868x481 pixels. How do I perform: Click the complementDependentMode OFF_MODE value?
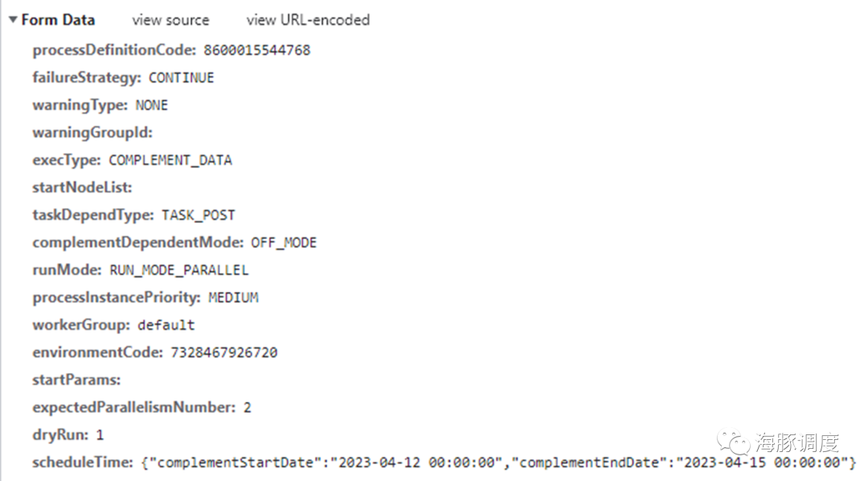284,243
